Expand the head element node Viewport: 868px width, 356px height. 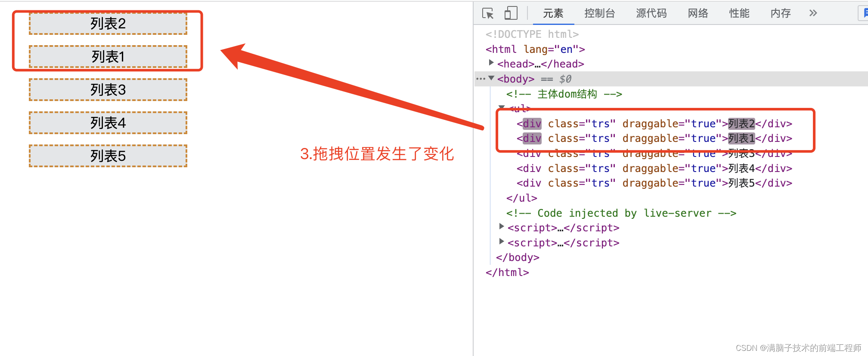coord(491,63)
